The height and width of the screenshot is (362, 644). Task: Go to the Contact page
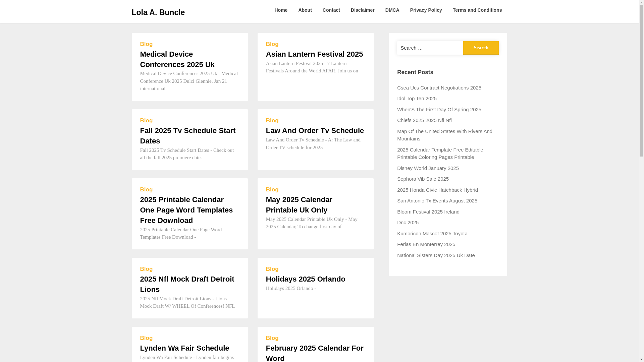[x=331, y=10]
